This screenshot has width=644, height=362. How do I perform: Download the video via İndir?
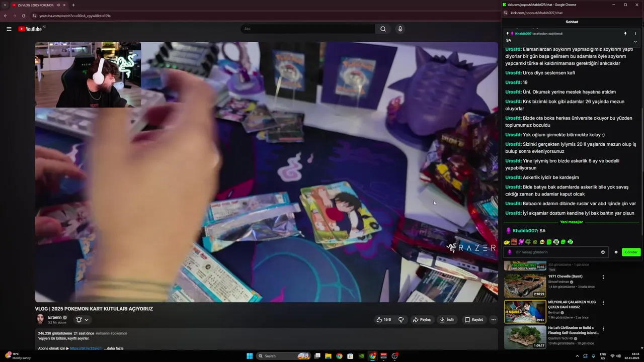coord(447,319)
